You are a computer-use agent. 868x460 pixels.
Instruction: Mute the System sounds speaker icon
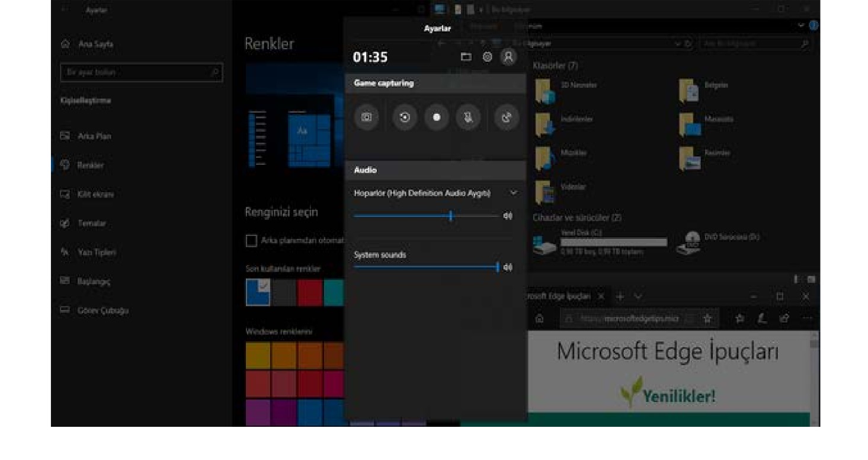coord(508,267)
